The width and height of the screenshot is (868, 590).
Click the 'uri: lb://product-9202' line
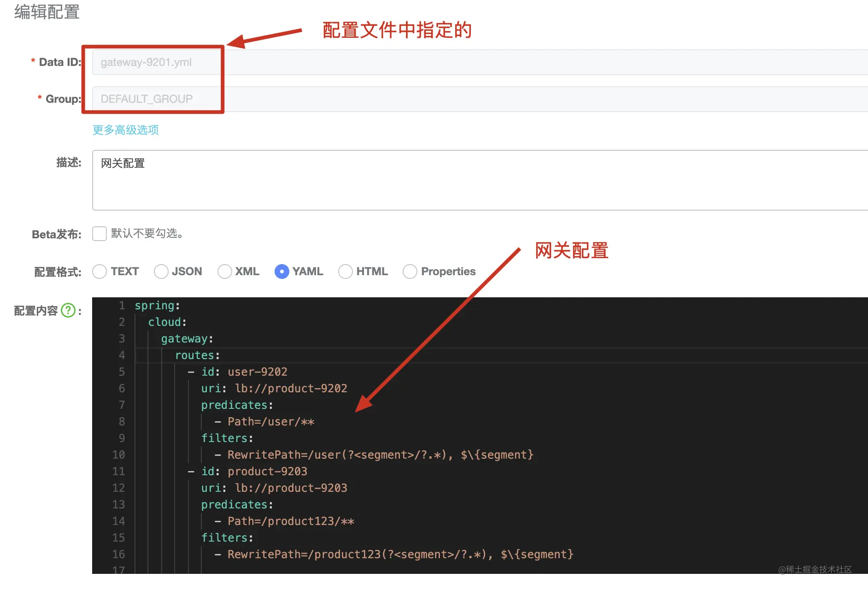(x=274, y=389)
